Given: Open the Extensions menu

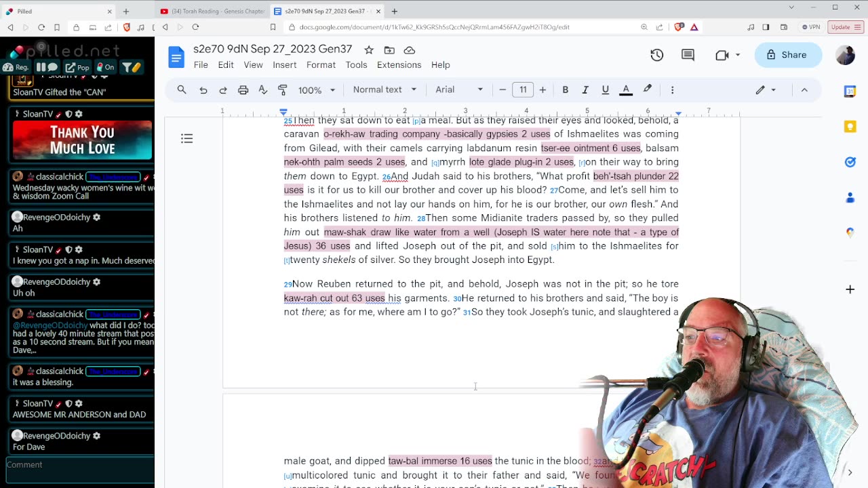Looking at the screenshot, I should (x=399, y=64).
